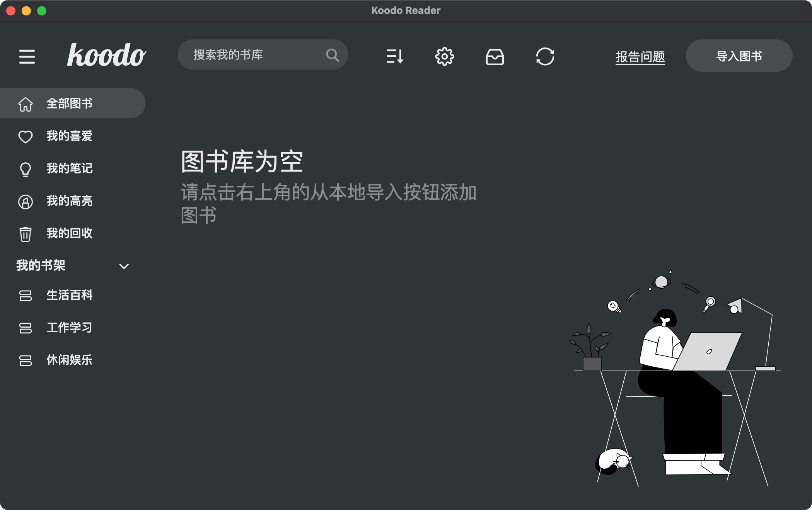Image resolution: width=812 pixels, height=510 pixels.
Task: Collapse the 我的书架 chevron
Action: coord(124,266)
